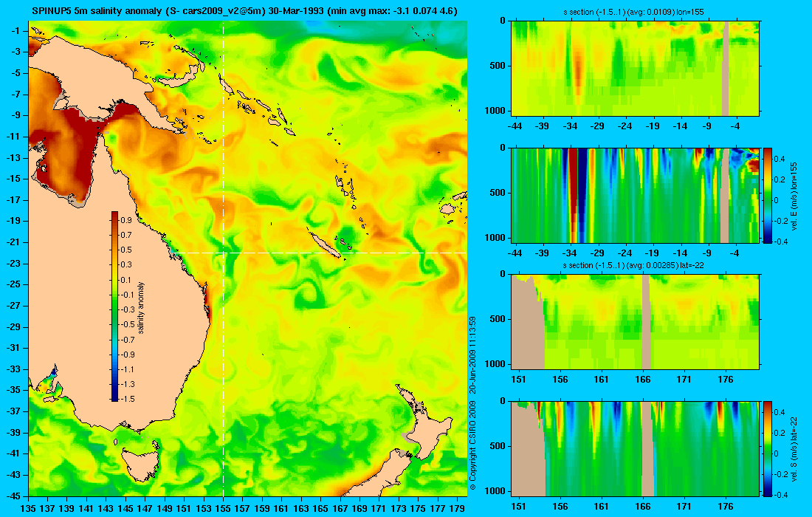The height and width of the screenshot is (517, 812).
Task: Click the 's section (-1.5..1) (avg: 0.00285) lat=-22' title
Action: coord(633,265)
